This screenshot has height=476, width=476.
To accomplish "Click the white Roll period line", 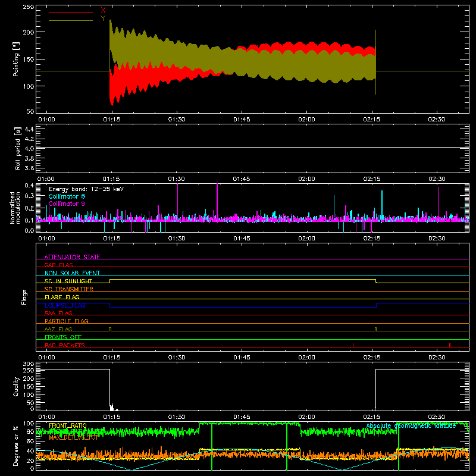I will (252, 147).
